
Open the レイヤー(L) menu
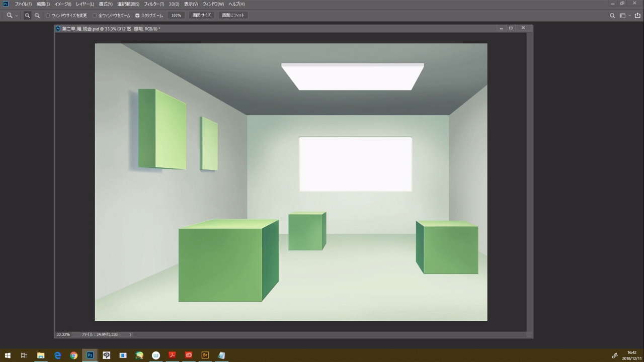pyautogui.click(x=85, y=4)
